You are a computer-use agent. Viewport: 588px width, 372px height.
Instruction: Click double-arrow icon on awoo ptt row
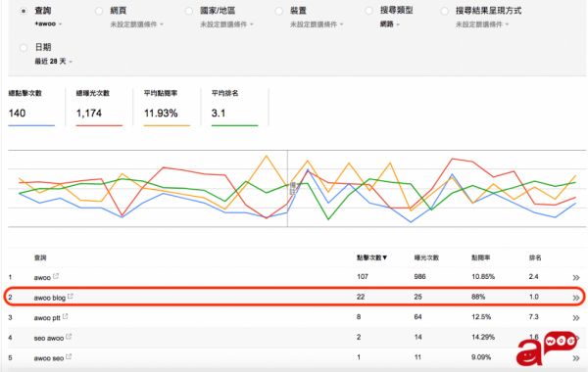click(x=576, y=318)
